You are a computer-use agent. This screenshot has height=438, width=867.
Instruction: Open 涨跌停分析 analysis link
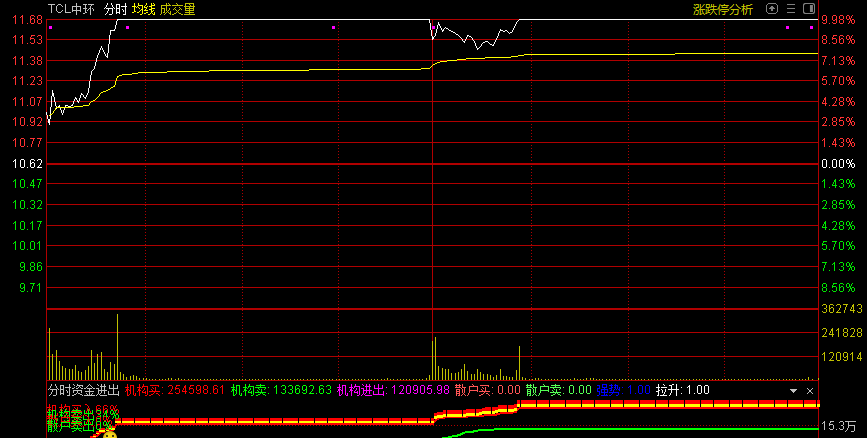pos(723,9)
